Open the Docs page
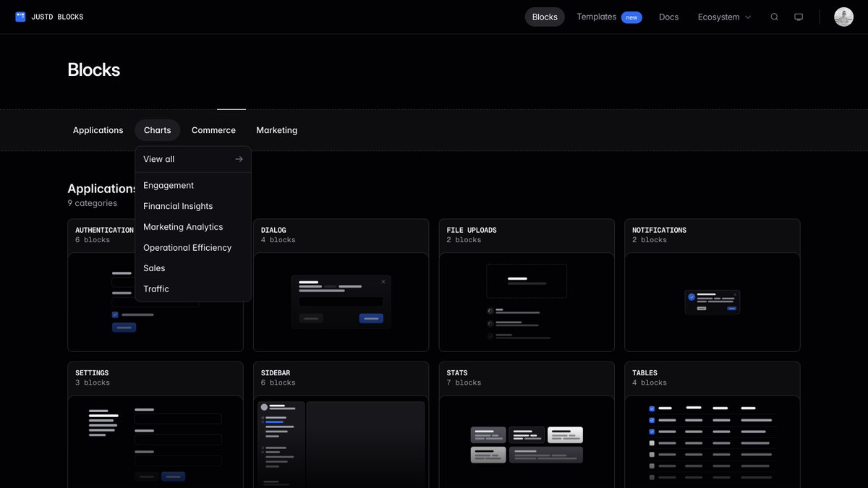868x488 pixels. coord(668,16)
